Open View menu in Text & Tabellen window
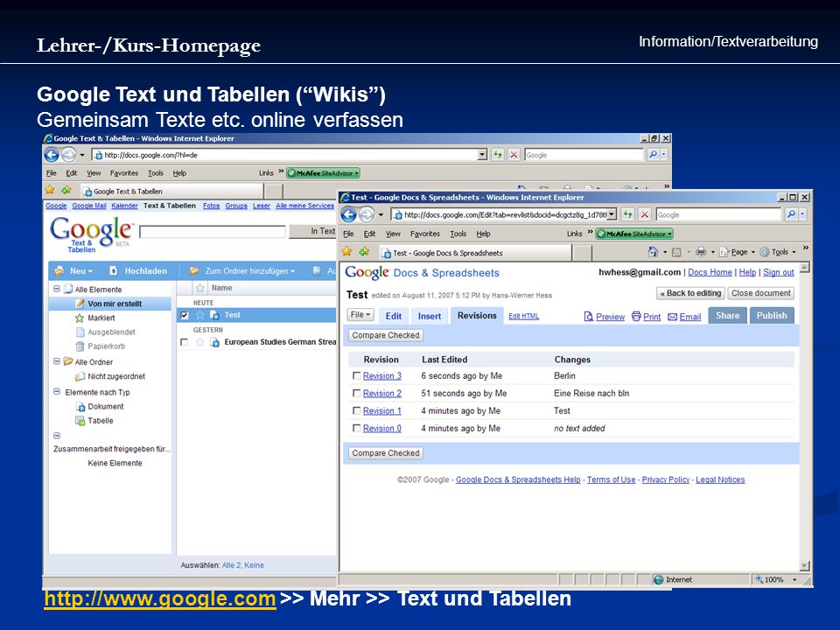This screenshot has height=630, width=840. coord(94,173)
